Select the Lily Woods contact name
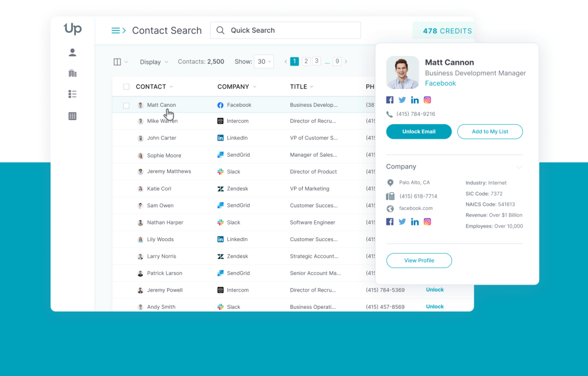The width and height of the screenshot is (588, 376). [160, 239]
